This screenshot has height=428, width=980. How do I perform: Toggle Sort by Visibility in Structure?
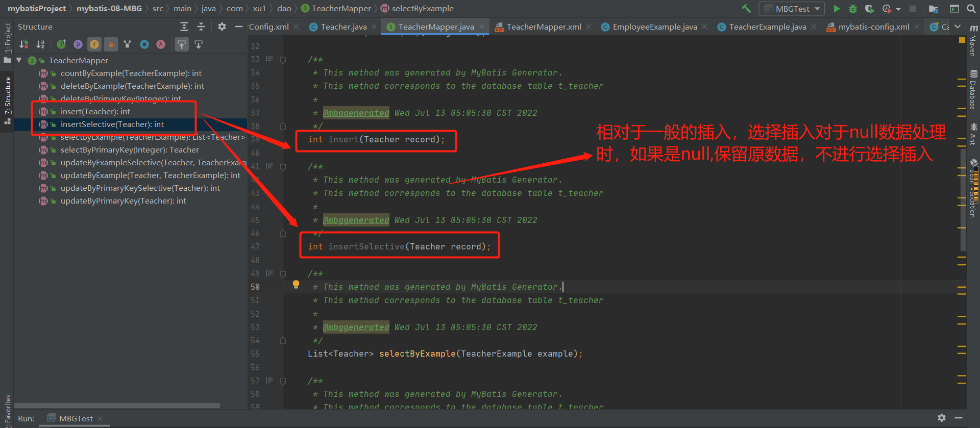coord(23,44)
